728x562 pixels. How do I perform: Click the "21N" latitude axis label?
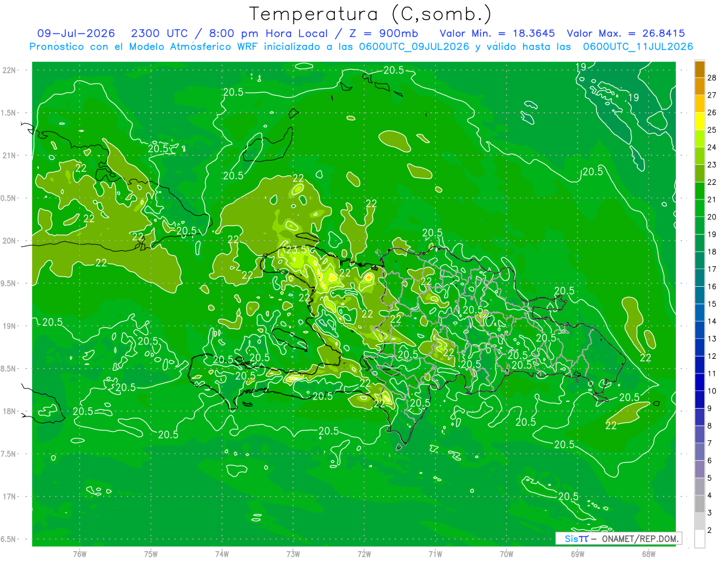click(9, 155)
